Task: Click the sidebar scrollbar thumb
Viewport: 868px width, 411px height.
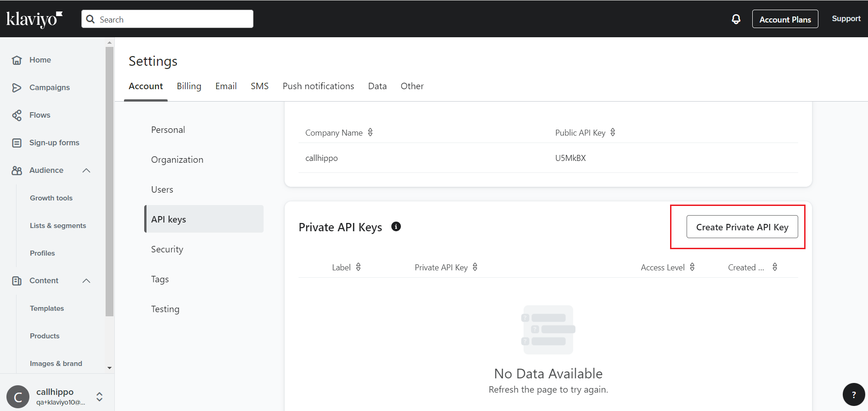Action: tap(109, 182)
